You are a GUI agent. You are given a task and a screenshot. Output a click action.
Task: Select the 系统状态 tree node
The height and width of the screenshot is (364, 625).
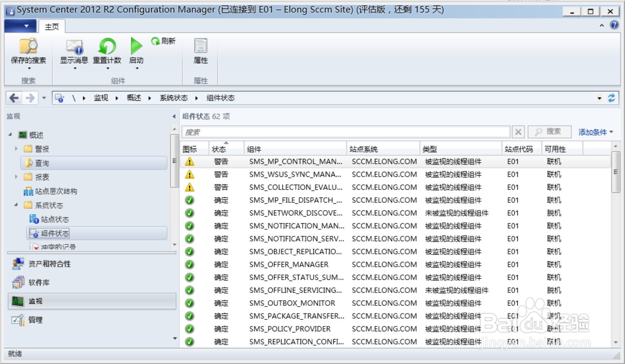point(43,205)
